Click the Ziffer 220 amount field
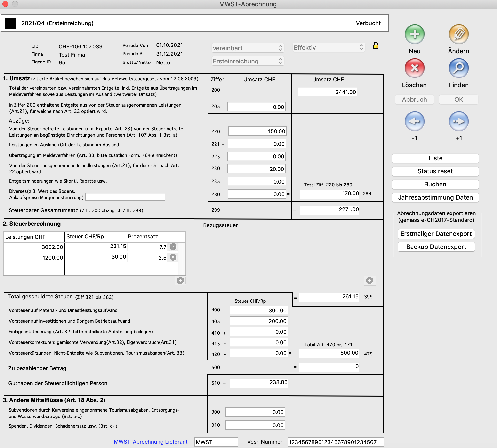This screenshot has width=497, height=448. point(257,131)
